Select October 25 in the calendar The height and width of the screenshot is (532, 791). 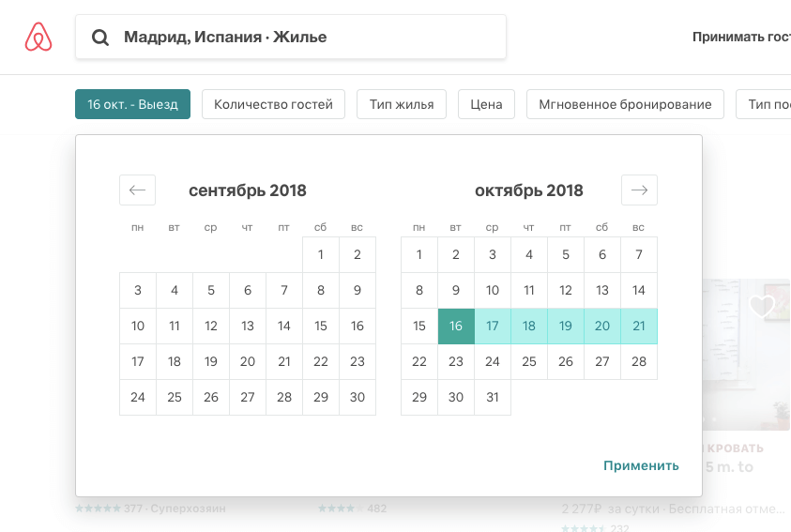click(x=529, y=361)
